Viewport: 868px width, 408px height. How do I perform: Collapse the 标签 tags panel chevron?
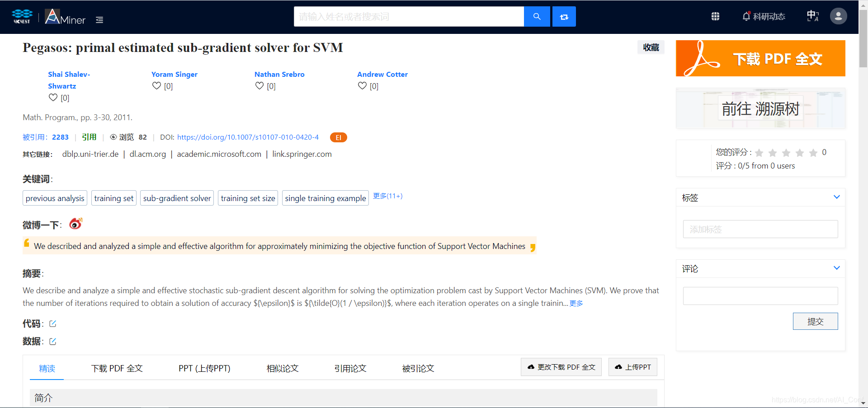click(836, 197)
